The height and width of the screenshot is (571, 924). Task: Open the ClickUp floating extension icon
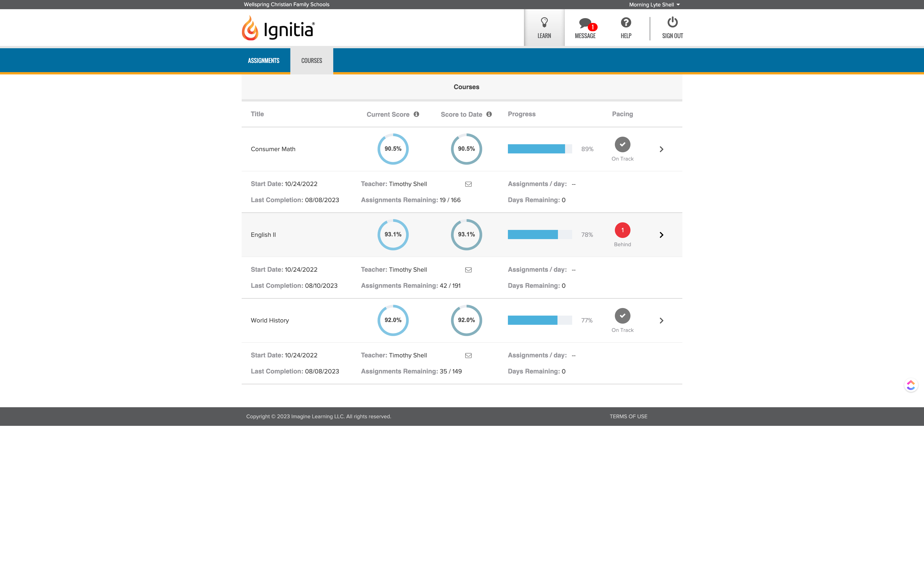click(911, 385)
